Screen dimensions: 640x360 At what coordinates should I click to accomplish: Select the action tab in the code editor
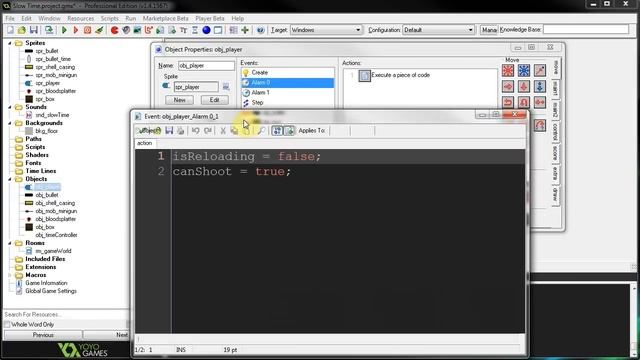tap(144, 143)
